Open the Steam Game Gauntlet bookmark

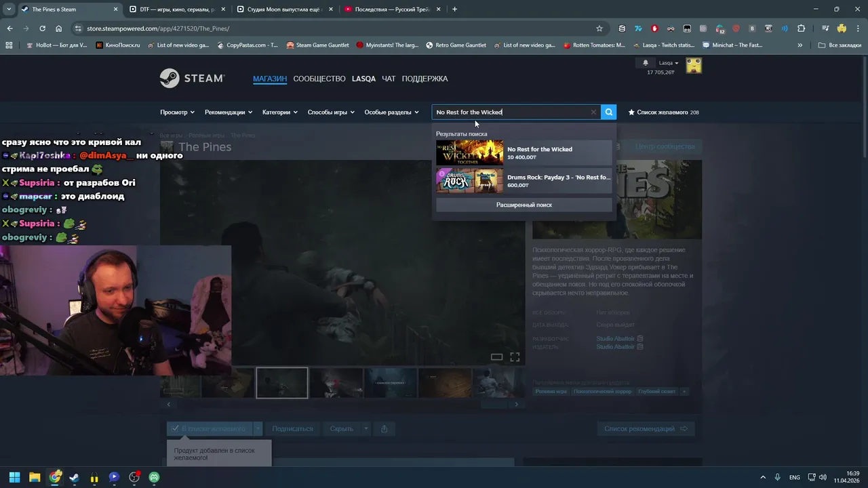(x=317, y=45)
